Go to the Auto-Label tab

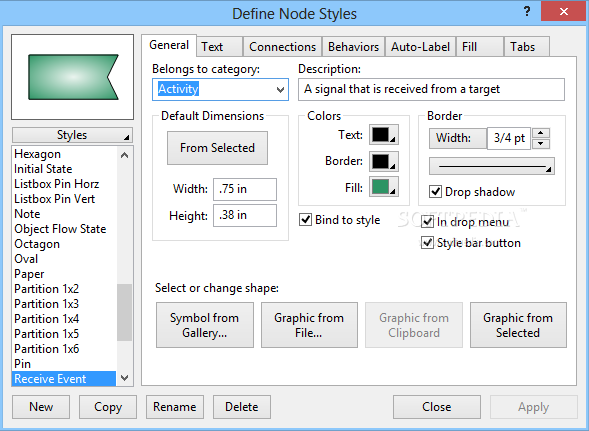click(x=420, y=47)
